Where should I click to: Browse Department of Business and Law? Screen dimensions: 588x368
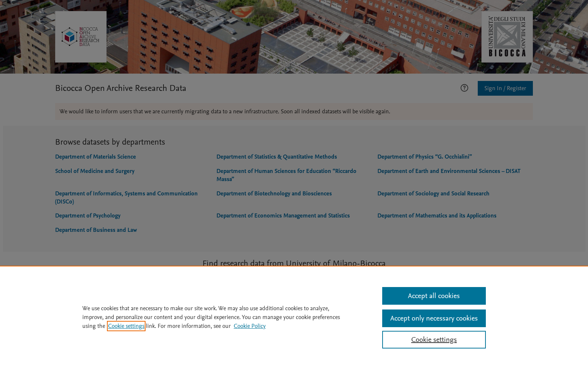tap(96, 230)
